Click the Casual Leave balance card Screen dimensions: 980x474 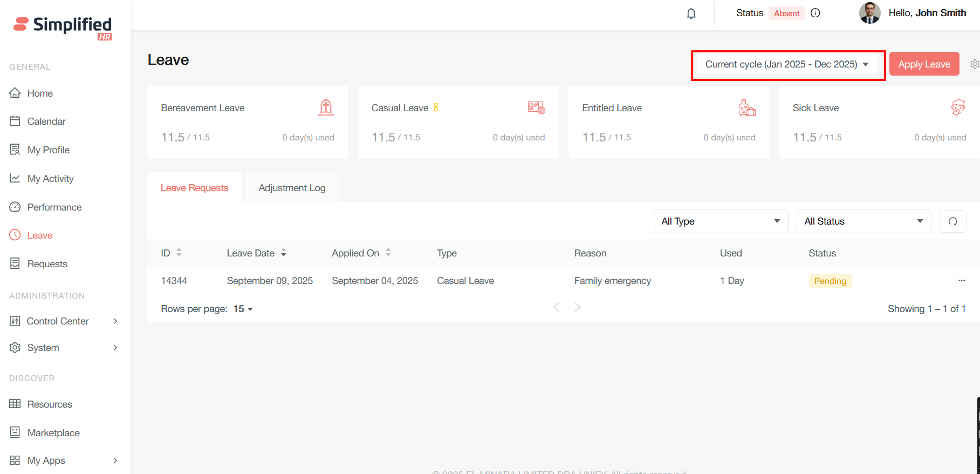457,123
